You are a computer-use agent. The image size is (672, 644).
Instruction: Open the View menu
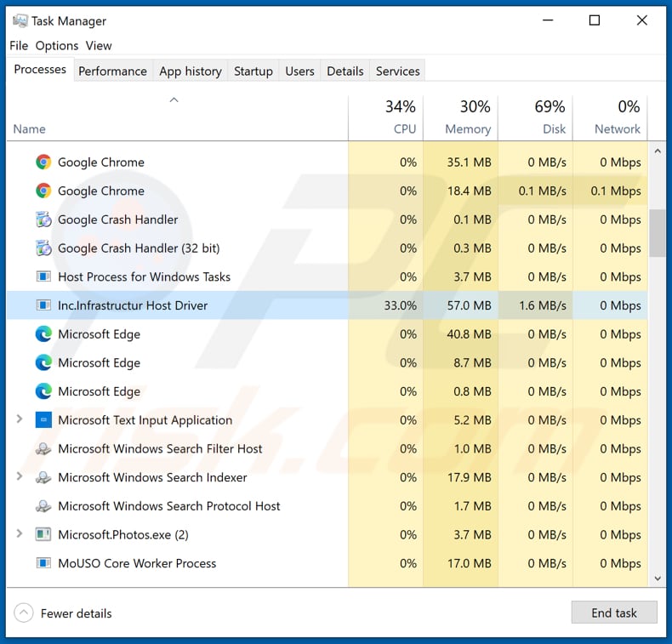click(x=99, y=45)
